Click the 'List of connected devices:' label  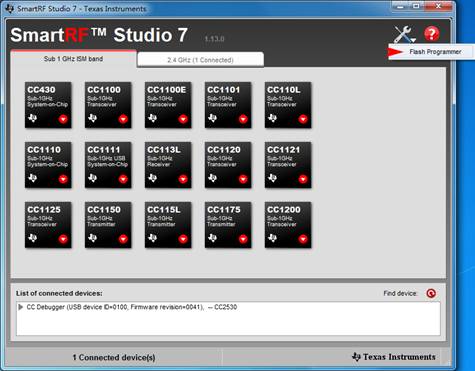(59, 293)
